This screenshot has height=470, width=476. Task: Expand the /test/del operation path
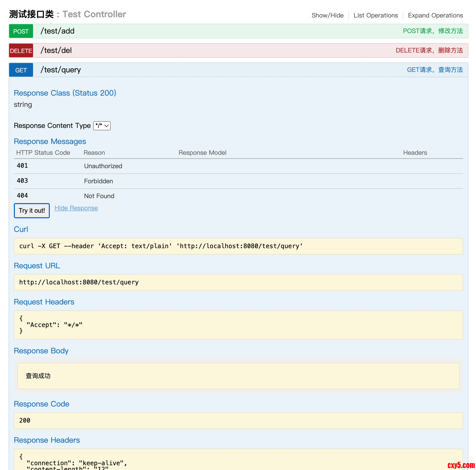(x=56, y=51)
